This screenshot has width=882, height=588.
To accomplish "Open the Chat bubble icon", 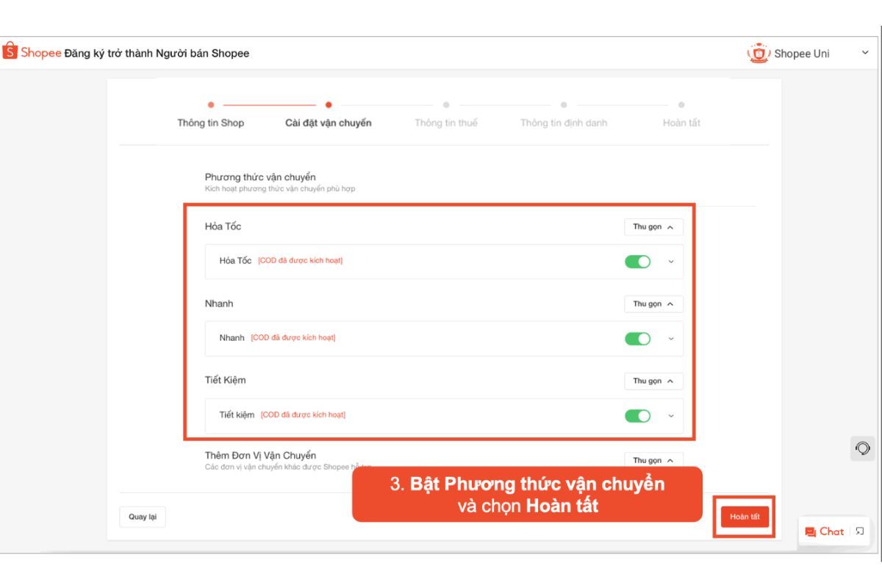I will click(811, 532).
